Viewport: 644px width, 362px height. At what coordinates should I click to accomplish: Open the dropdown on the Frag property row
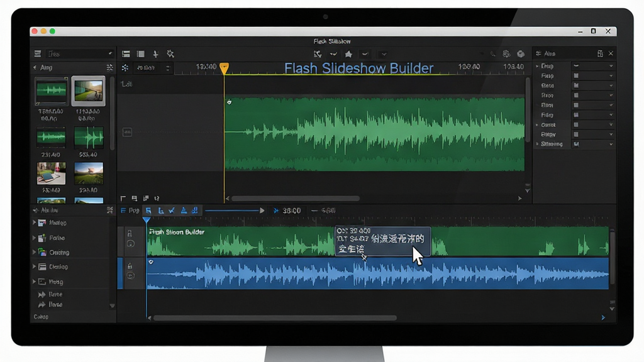(611, 66)
